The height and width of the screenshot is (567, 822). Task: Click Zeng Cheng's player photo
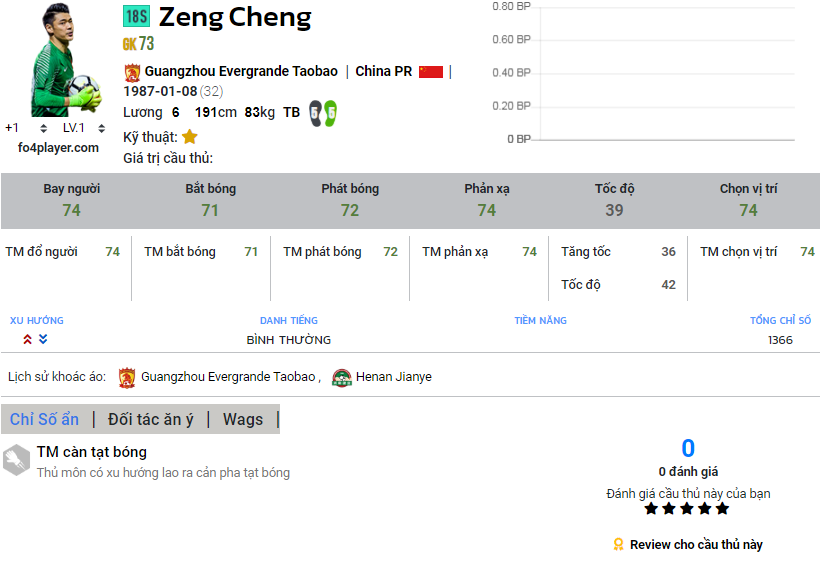click(x=63, y=62)
